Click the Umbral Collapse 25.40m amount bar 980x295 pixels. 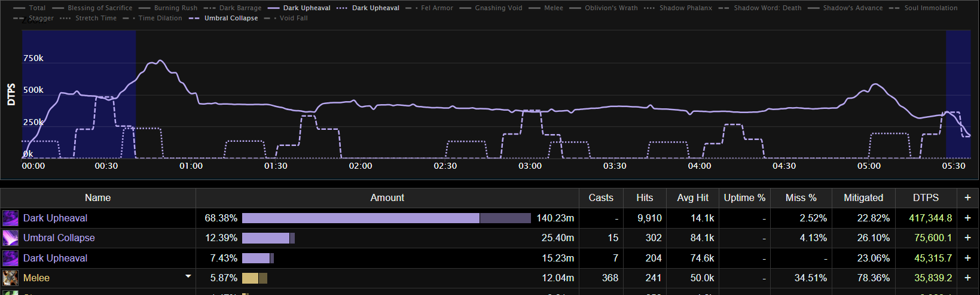pos(268,238)
